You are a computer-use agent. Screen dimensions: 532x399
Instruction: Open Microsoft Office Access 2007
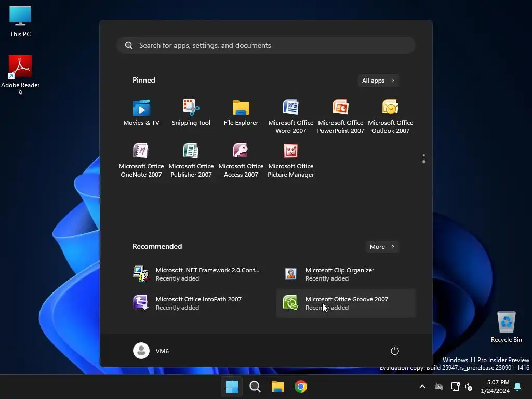tap(241, 160)
